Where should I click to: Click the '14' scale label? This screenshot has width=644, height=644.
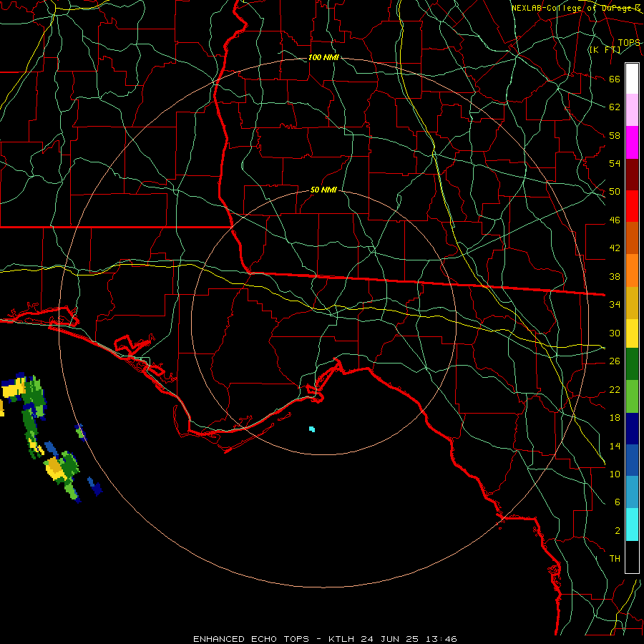[615, 446]
